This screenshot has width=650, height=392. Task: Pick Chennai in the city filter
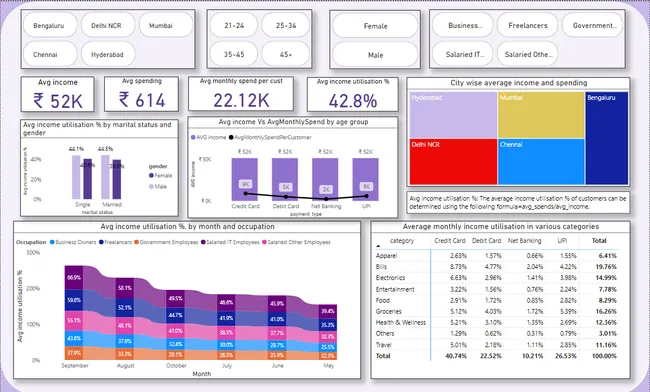click(x=49, y=54)
